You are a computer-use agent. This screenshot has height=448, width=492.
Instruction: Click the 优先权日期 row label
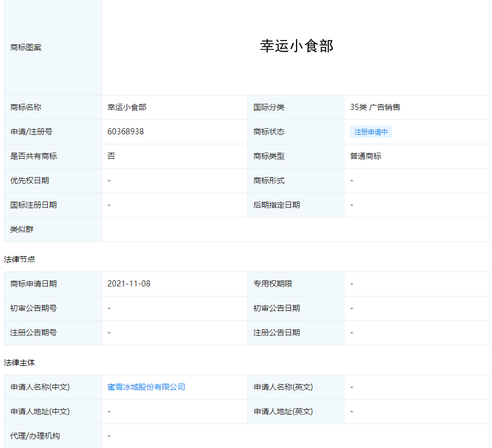coord(23,180)
